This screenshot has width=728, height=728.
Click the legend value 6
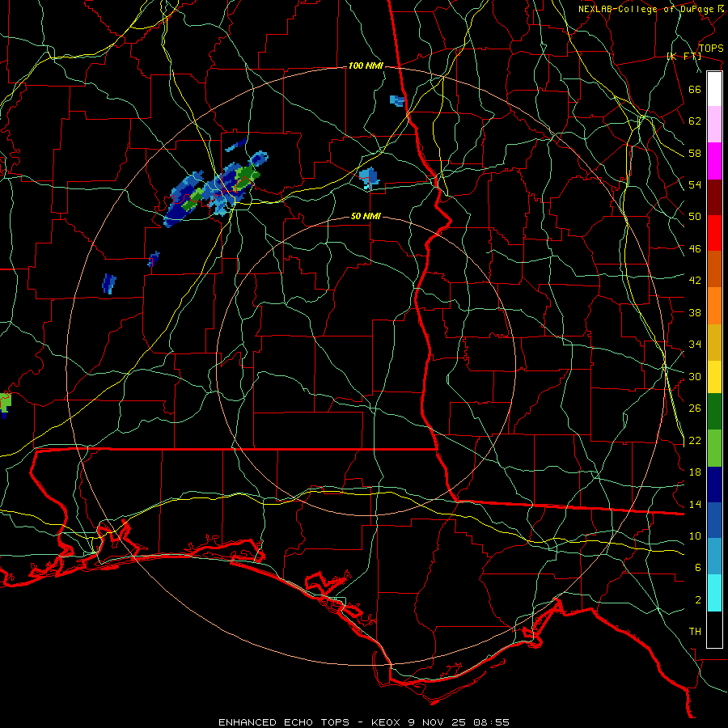[698, 568]
